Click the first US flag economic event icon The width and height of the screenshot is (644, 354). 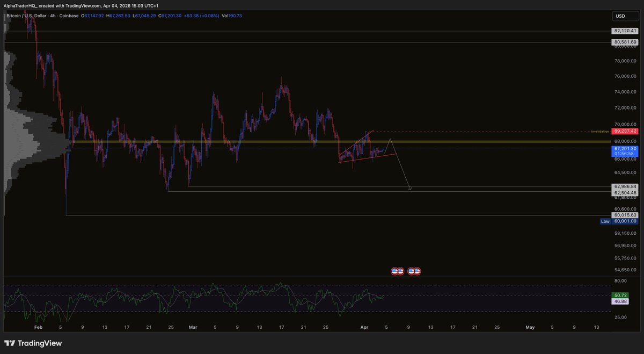click(397, 271)
